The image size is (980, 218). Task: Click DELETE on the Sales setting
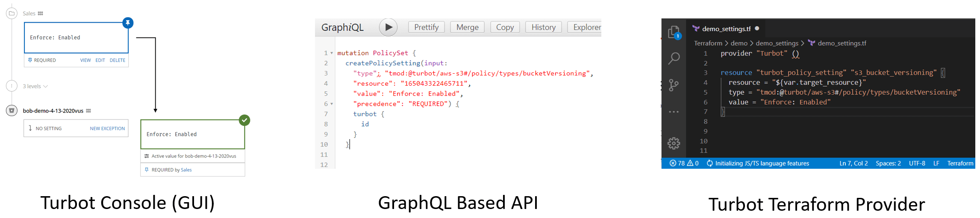[x=118, y=60]
